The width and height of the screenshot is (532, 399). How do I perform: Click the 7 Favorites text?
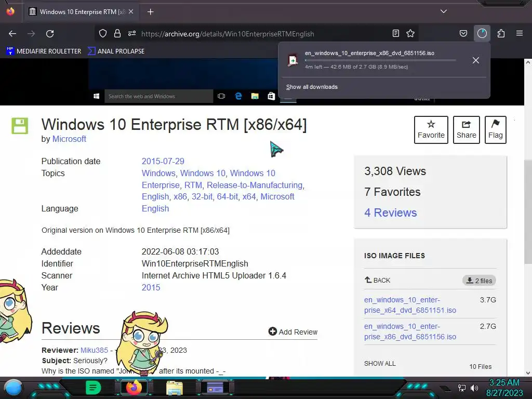point(392,192)
